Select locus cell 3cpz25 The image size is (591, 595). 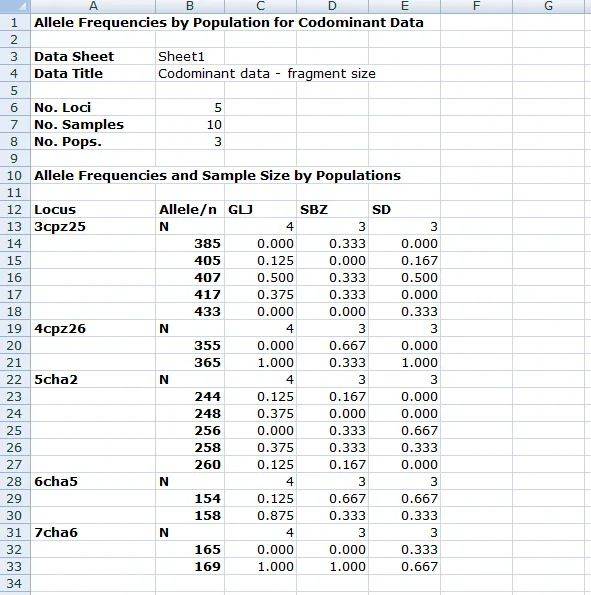point(93,226)
